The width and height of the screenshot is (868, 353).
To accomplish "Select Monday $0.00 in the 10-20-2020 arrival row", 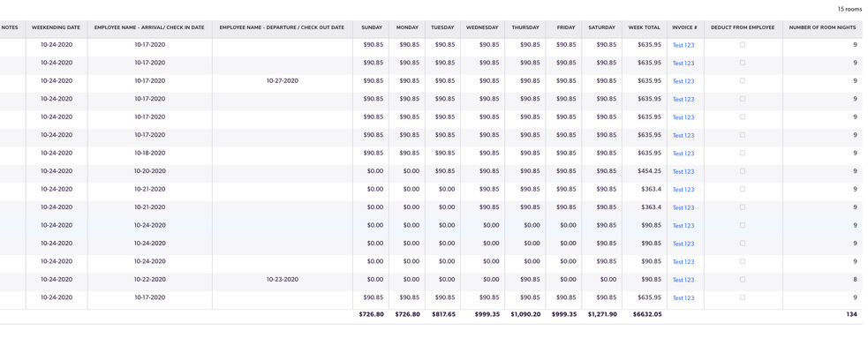I will point(411,171).
